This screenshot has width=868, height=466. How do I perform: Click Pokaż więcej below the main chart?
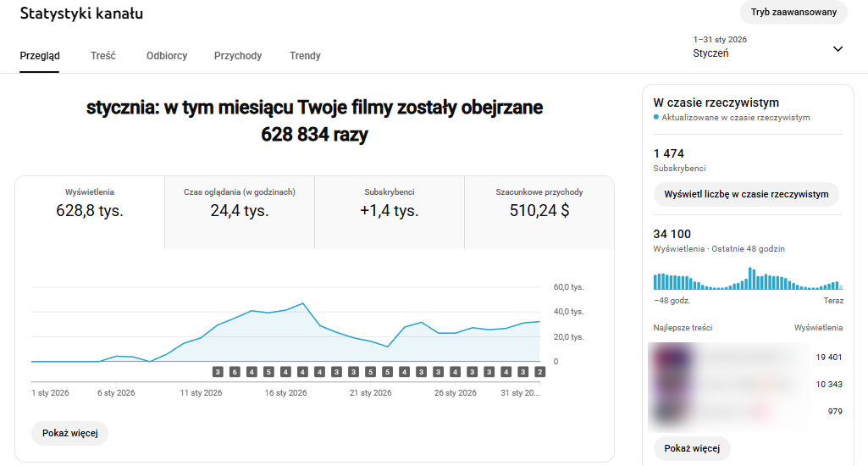point(70,433)
